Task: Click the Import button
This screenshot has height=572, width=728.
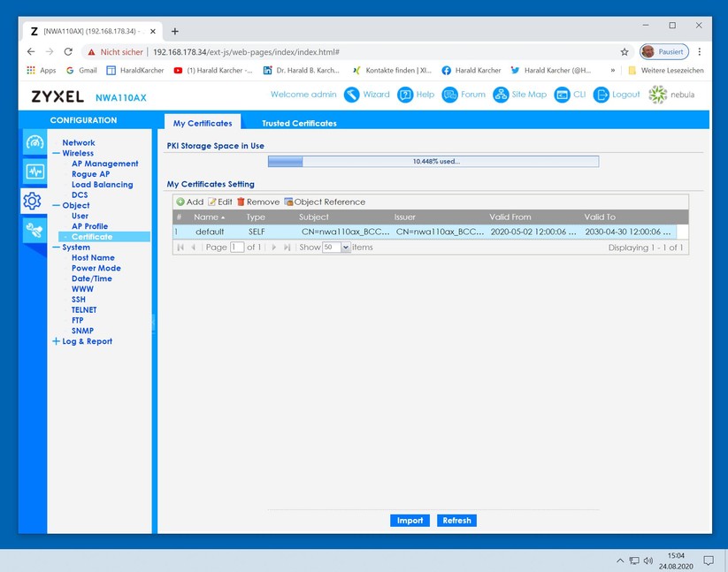Action: (x=410, y=521)
